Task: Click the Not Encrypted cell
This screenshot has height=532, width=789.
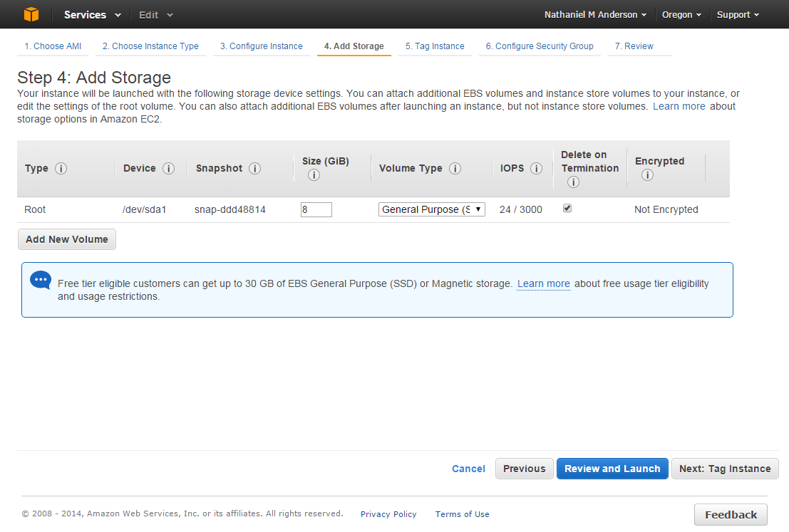Action: [666, 209]
